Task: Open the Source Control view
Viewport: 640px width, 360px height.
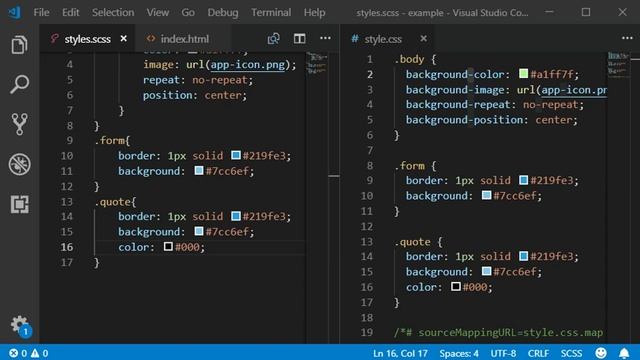Action: (x=19, y=124)
